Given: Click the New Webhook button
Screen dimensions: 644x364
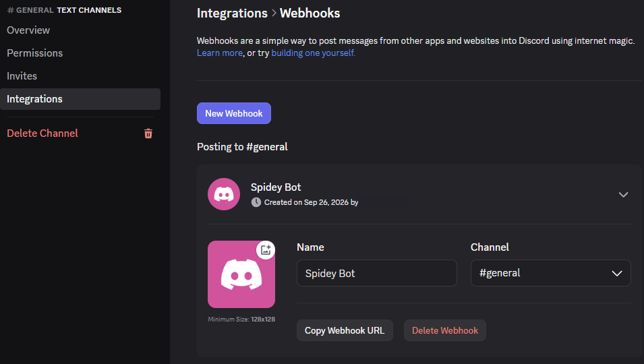Looking at the screenshot, I should click(234, 113).
